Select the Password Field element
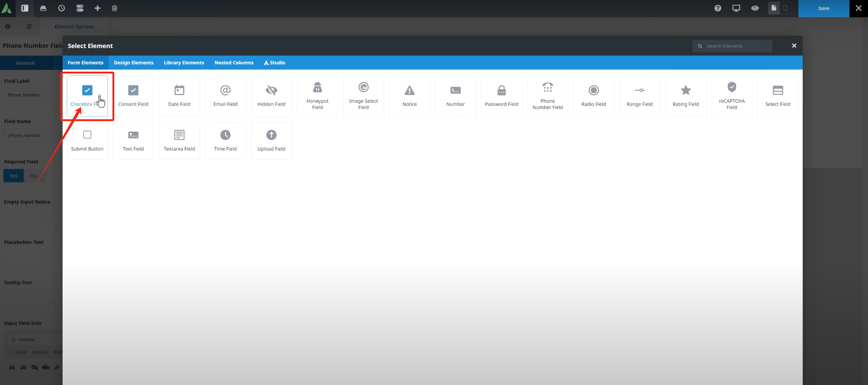This screenshot has width=868, height=385. [x=501, y=96]
